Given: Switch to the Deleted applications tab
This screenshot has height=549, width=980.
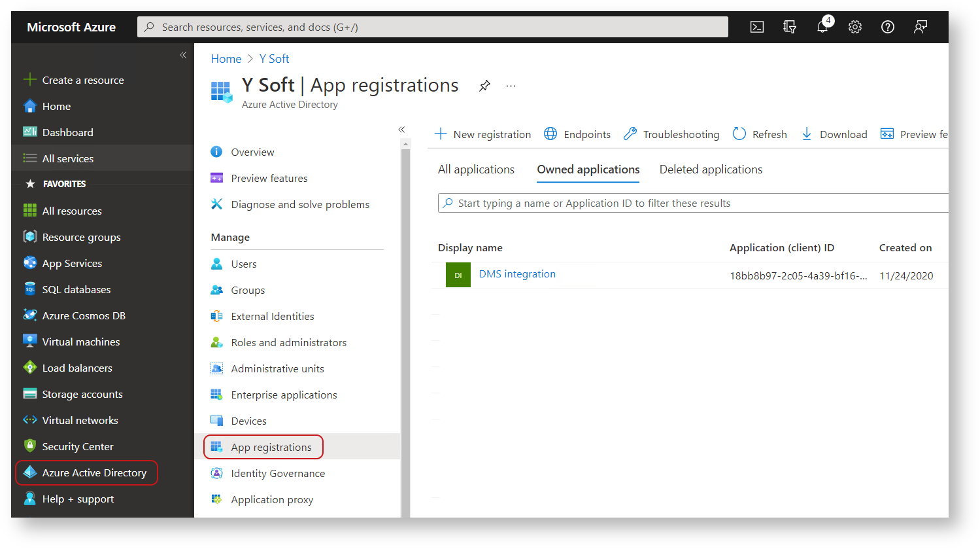Looking at the screenshot, I should (711, 169).
